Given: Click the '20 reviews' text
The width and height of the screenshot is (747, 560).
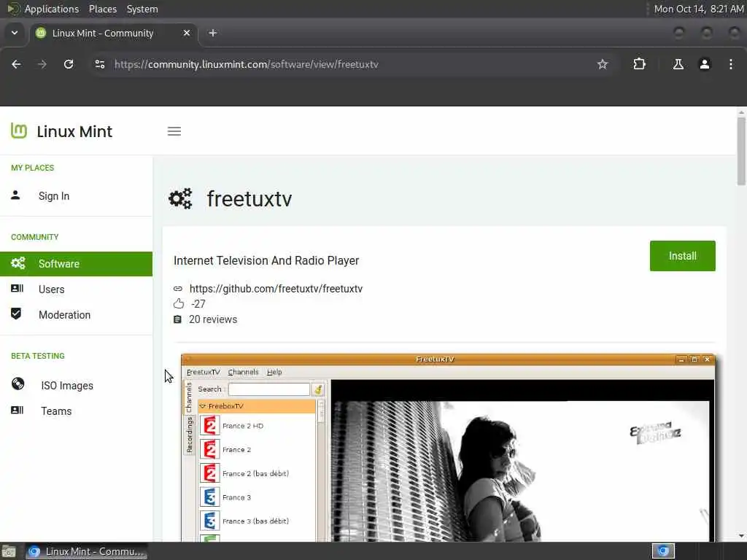Looking at the screenshot, I should click(x=213, y=319).
